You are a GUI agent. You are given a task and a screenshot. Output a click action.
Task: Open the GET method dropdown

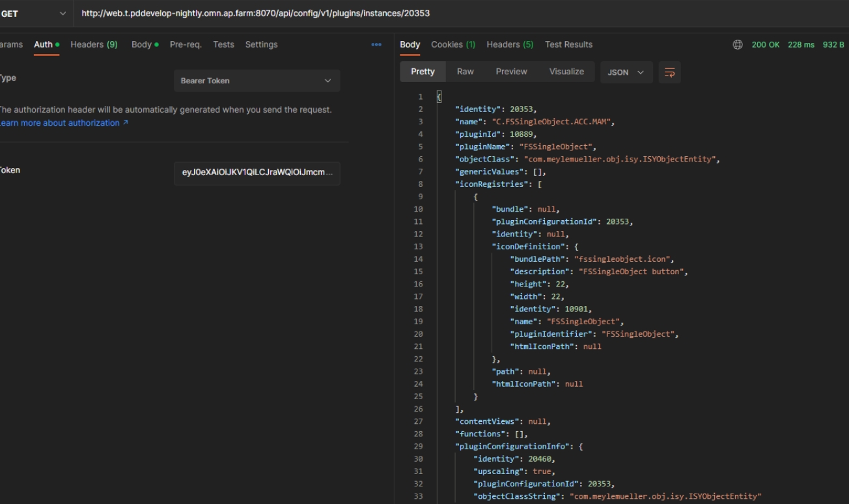(x=35, y=14)
